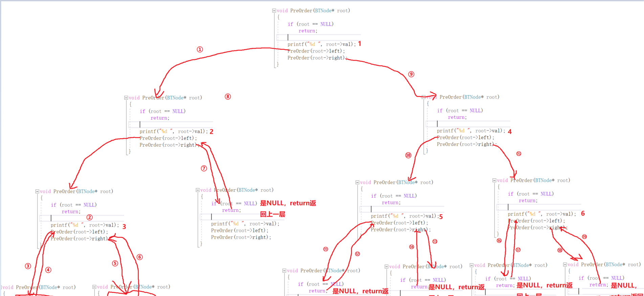Click 'if (root == NULL)' in function printing 6
The height and width of the screenshot is (296, 644).
tap(531, 194)
